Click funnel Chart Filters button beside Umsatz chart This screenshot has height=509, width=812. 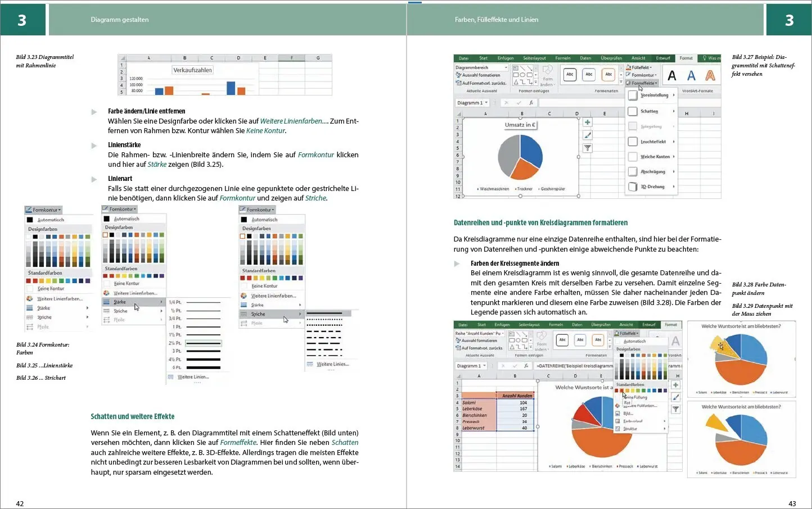coord(588,148)
